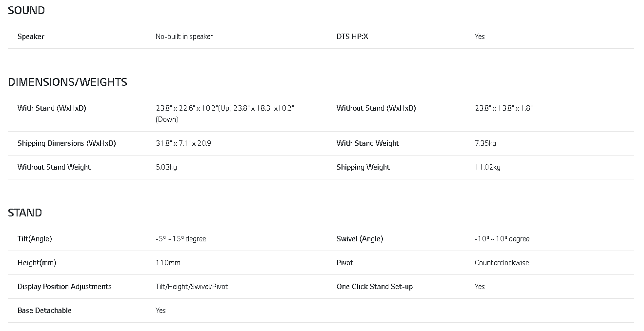This screenshot has height=331, width=644.
Task: Click the Display Position Adjustments label
Action: (64, 287)
